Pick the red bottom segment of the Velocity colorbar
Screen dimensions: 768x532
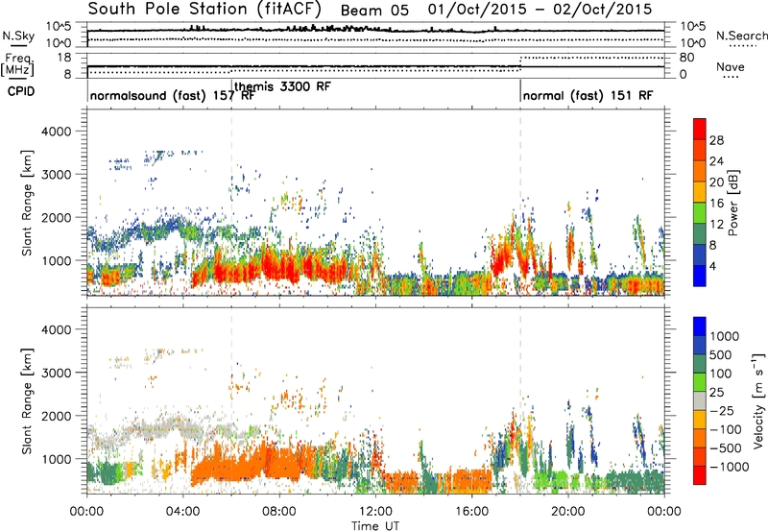point(700,475)
